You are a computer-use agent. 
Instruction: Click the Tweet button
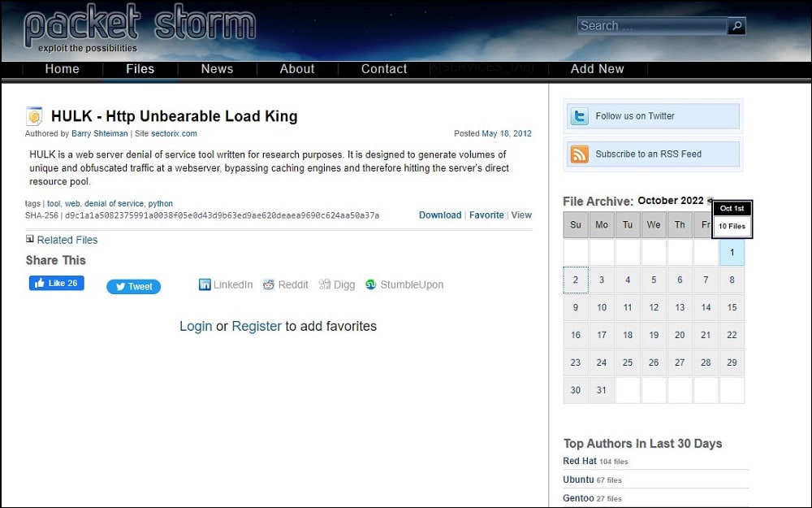[134, 287]
